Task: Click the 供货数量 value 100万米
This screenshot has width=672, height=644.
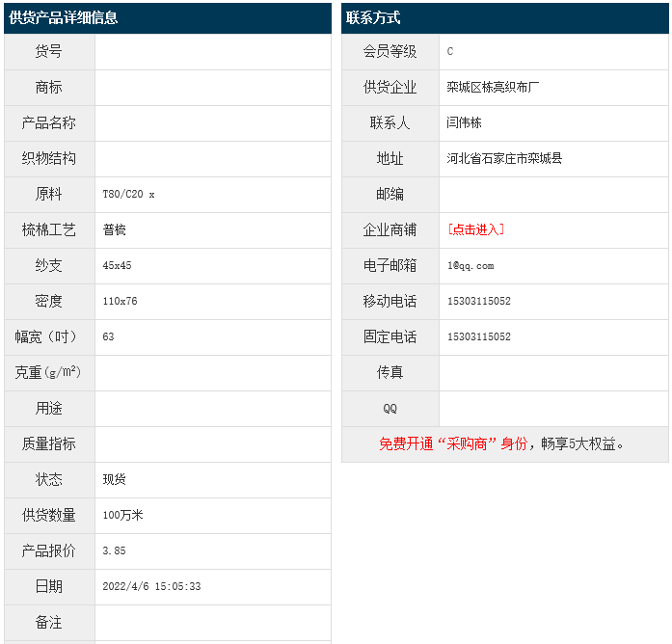Action: [122, 515]
